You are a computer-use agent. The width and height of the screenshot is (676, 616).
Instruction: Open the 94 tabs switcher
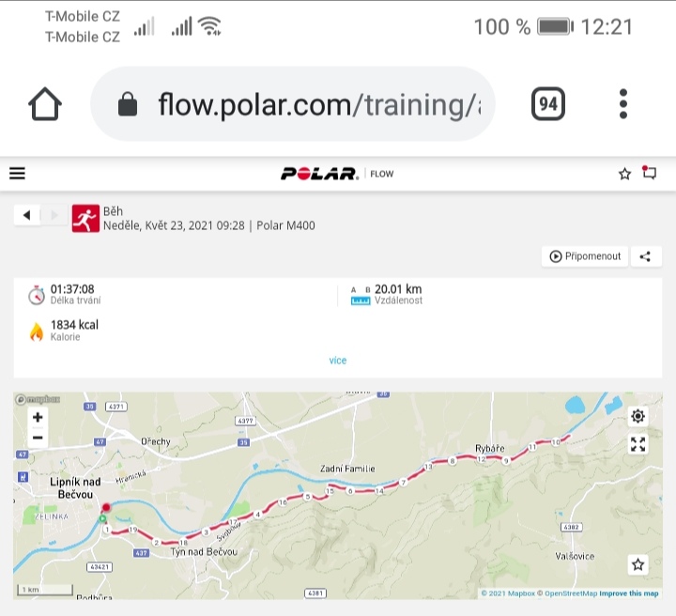[548, 104]
